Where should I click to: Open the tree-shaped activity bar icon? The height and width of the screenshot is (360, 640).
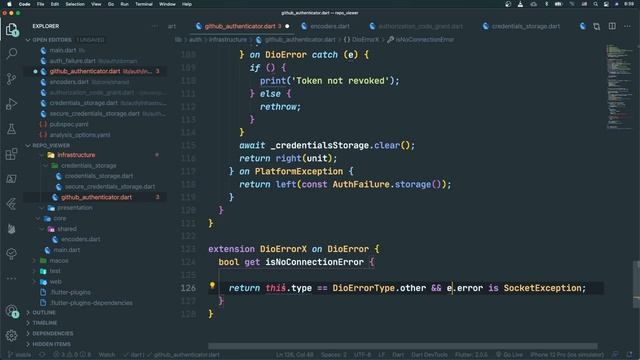pos(11,253)
